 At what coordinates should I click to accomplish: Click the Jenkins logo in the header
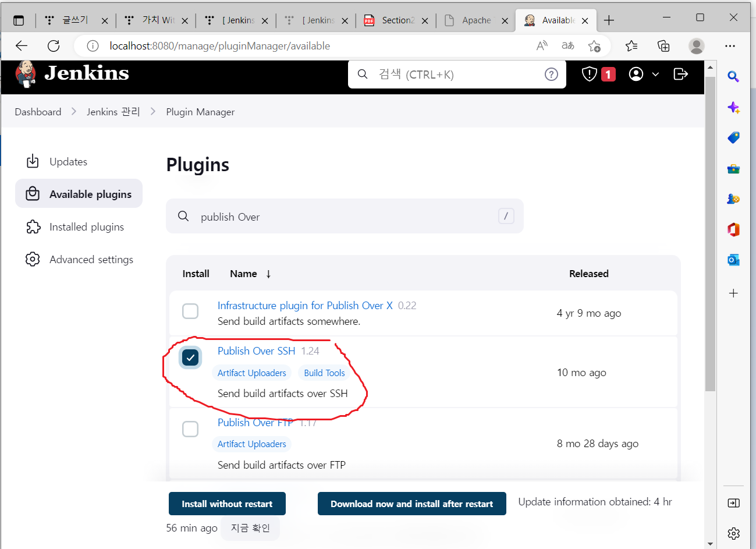72,74
